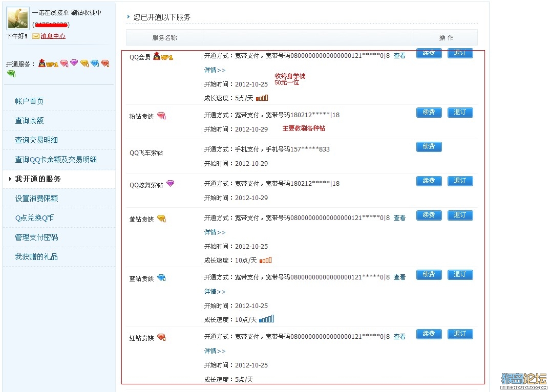Click the username 一诺在线接单 刷钻收徒中
This screenshot has height=392, width=550.
point(67,13)
